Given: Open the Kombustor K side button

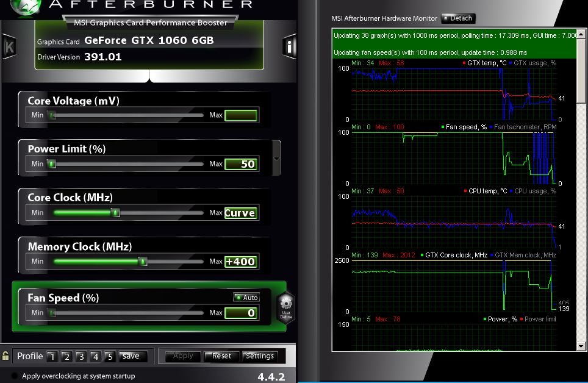Looking at the screenshot, I should (x=9, y=46).
